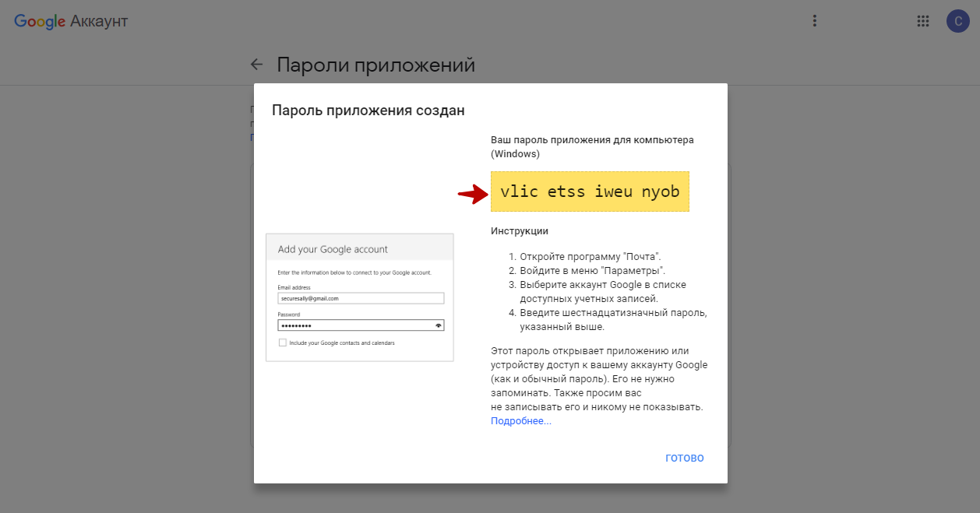Open the account avatar "C" menu
The width and height of the screenshot is (980, 513).
957,21
